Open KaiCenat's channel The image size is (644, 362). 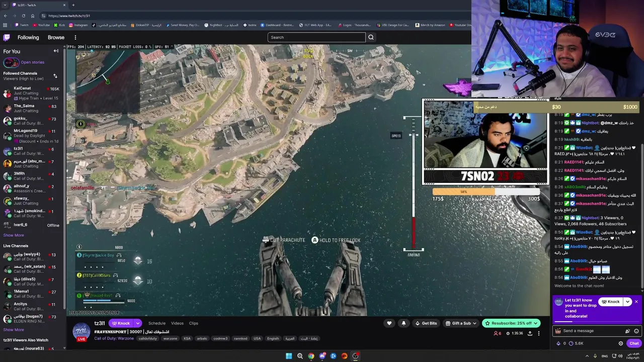31,93
